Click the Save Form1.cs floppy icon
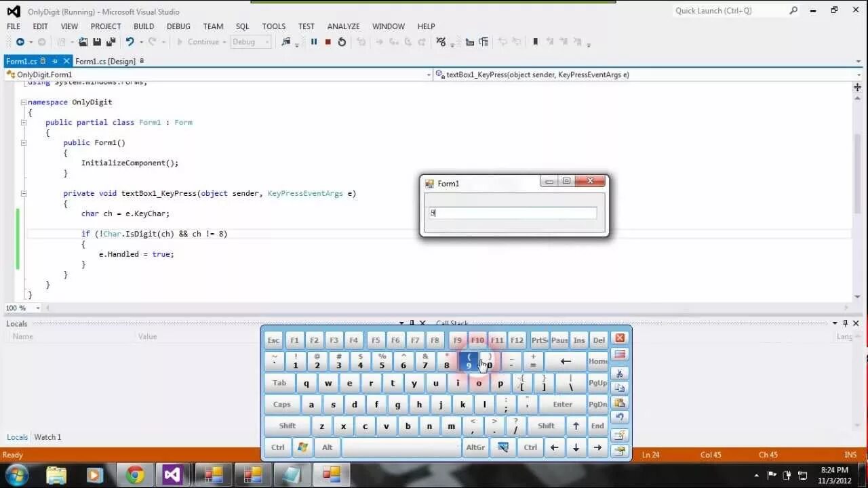Viewport: 868px width, 488px height. (x=97, y=42)
